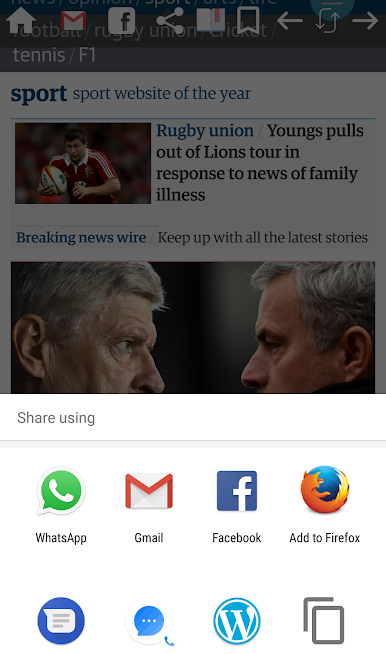Go back with the left arrow
This screenshot has height=654, width=386.
290,20
